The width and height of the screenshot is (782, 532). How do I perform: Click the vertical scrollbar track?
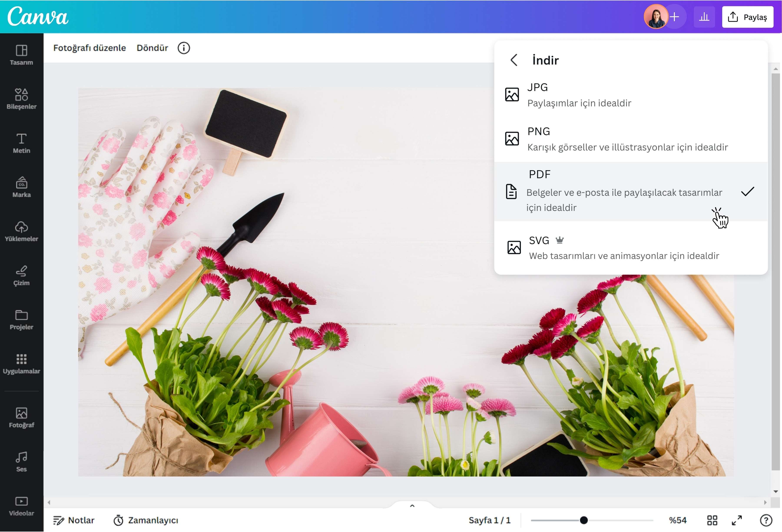(776, 272)
